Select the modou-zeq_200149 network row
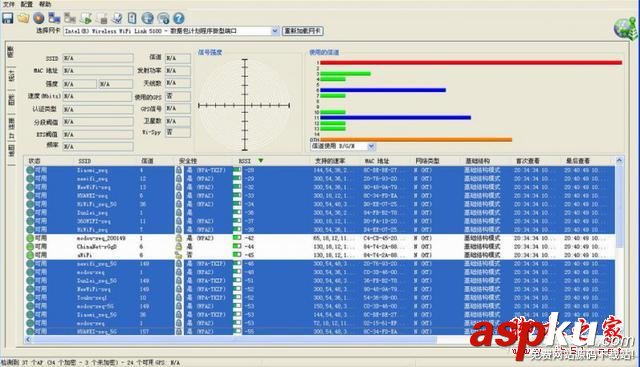The height and width of the screenshot is (367, 640). [320, 238]
